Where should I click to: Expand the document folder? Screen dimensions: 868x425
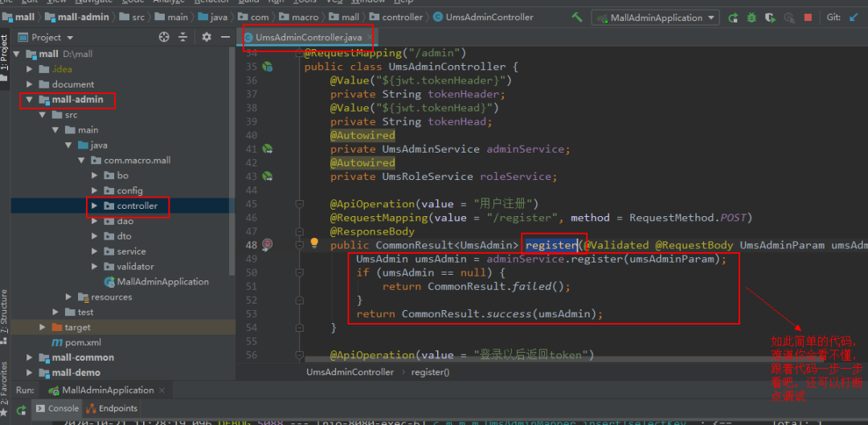pyautogui.click(x=29, y=84)
